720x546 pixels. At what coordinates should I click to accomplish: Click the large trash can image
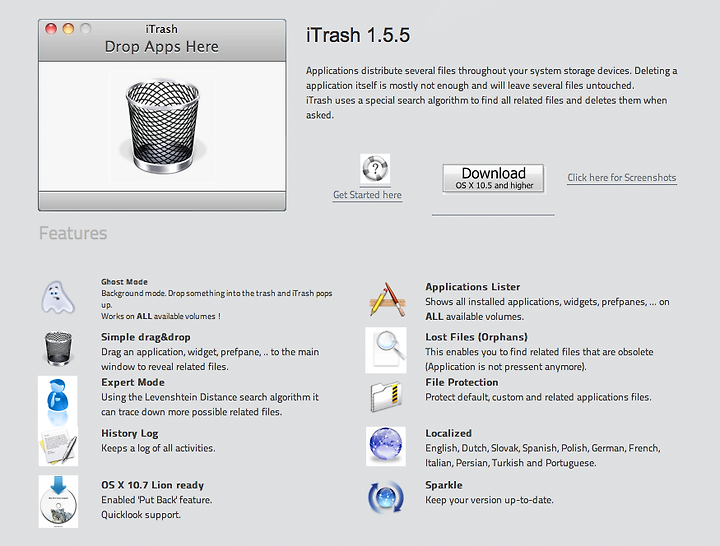[163, 126]
